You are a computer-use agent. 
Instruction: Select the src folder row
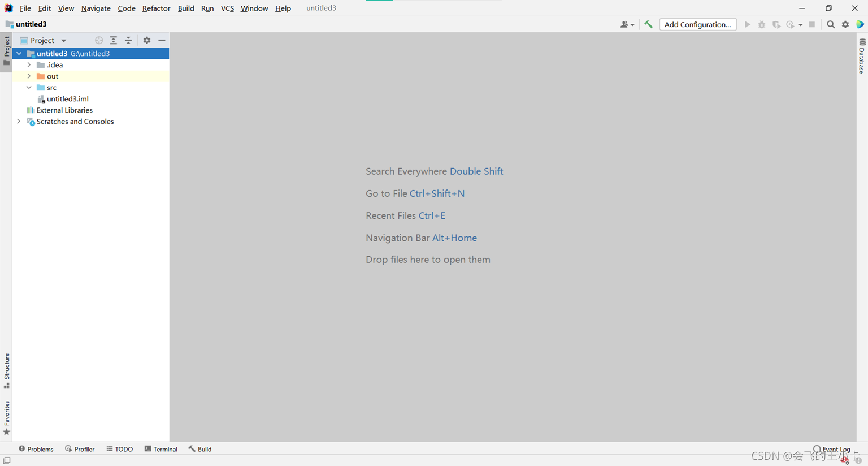point(90,88)
